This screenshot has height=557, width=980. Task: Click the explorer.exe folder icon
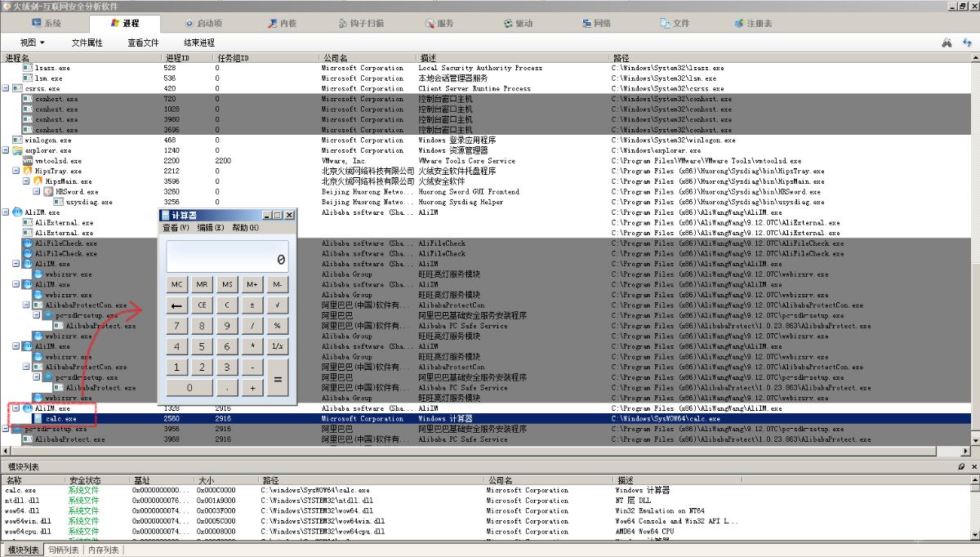(x=17, y=150)
